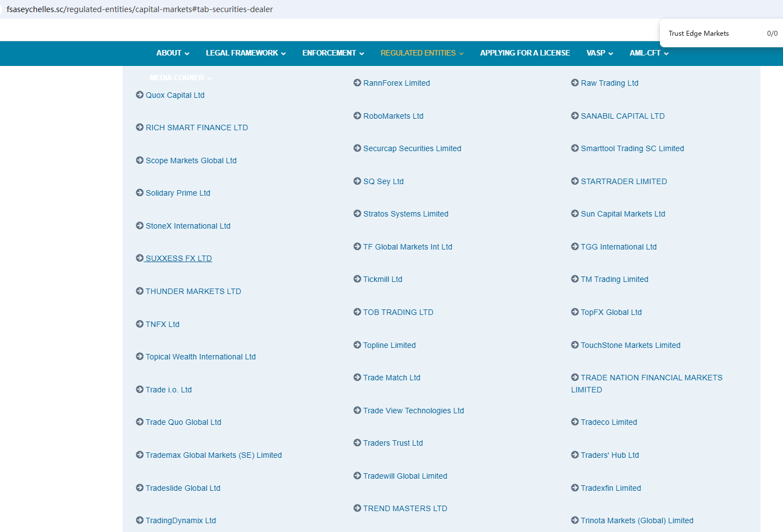Open TRADE NATION FINANCIAL MARKETS LIMITED link

(x=647, y=384)
